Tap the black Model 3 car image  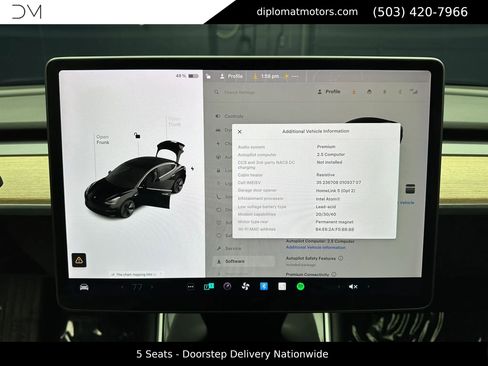tap(136, 180)
